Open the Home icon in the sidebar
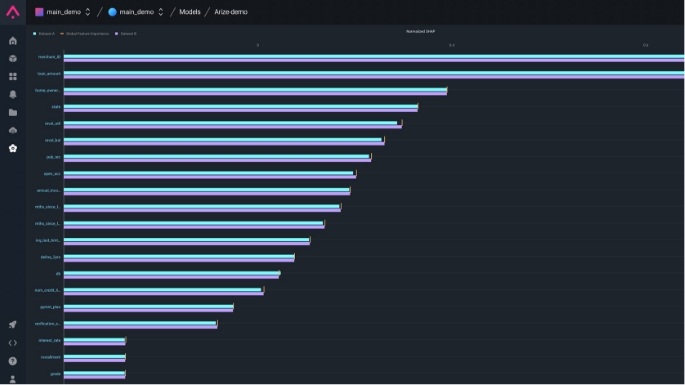 [13, 41]
